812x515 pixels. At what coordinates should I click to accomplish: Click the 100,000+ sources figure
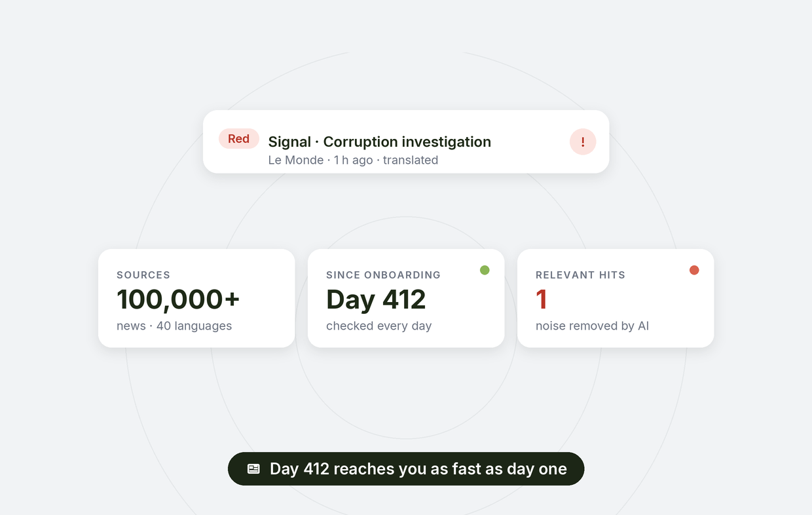pyautogui.click(x=178, y=299)
